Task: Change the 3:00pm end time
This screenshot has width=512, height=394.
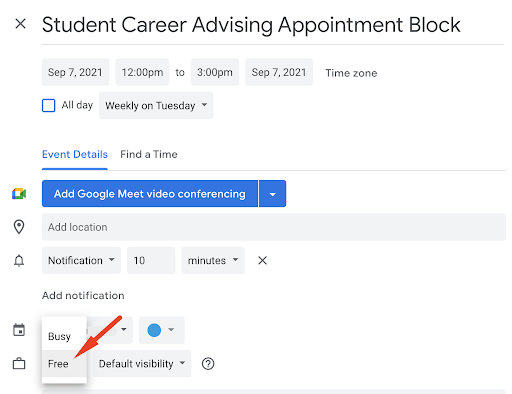Action: click(215, 72)
